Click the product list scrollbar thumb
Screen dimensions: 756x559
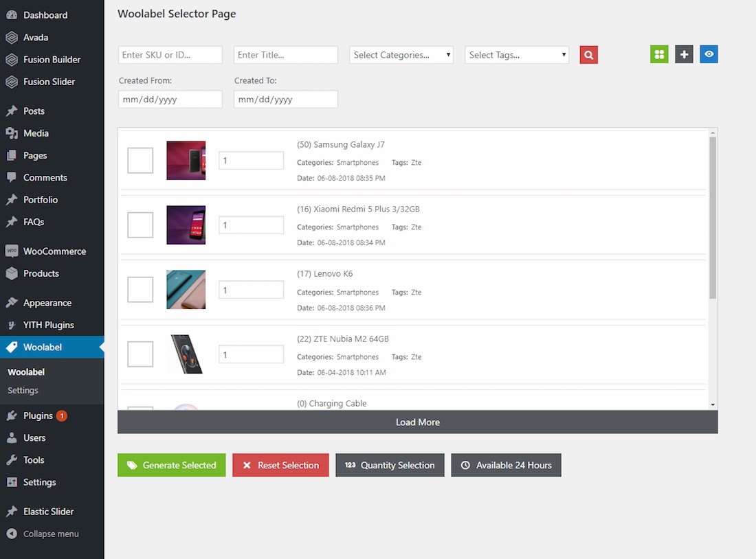point(713,218)
